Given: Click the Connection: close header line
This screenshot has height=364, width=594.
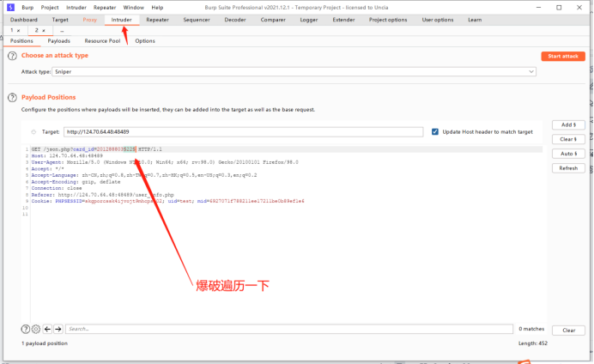Looking at the screenshot, I should 57,188.
